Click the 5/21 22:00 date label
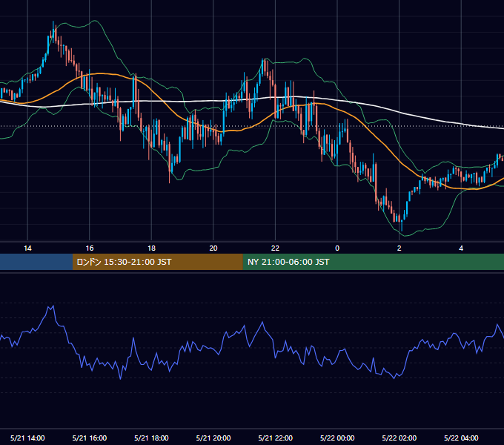The image size is (504, 445). point(276,438)
